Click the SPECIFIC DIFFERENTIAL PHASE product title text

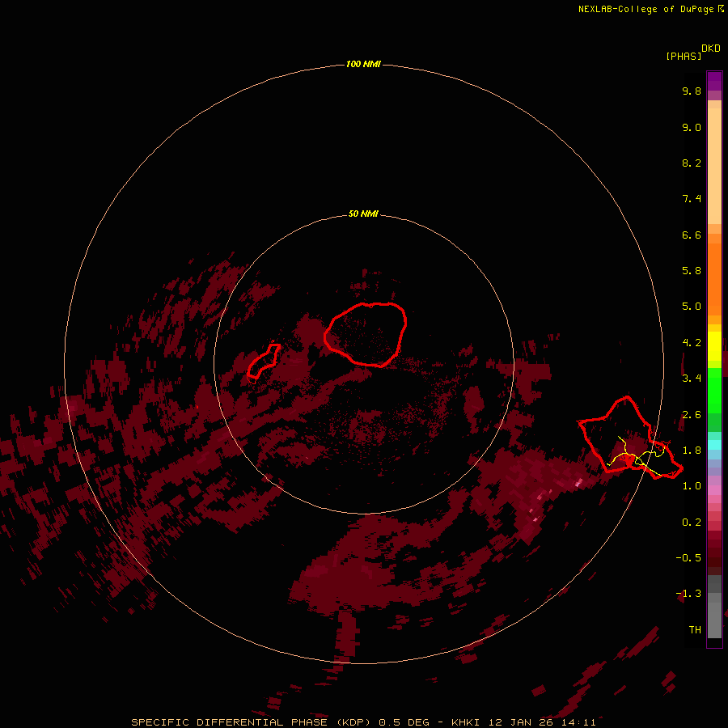coord(231,722)
